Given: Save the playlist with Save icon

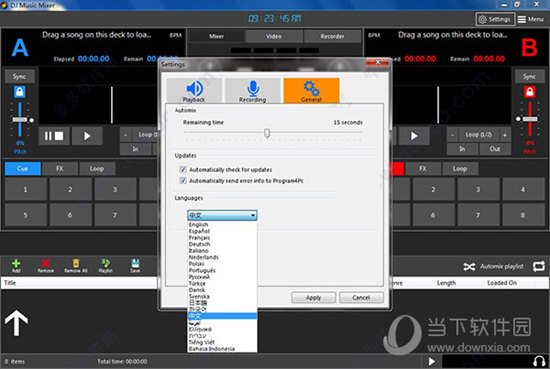Looking at the screenshot, I should [135, 266].
